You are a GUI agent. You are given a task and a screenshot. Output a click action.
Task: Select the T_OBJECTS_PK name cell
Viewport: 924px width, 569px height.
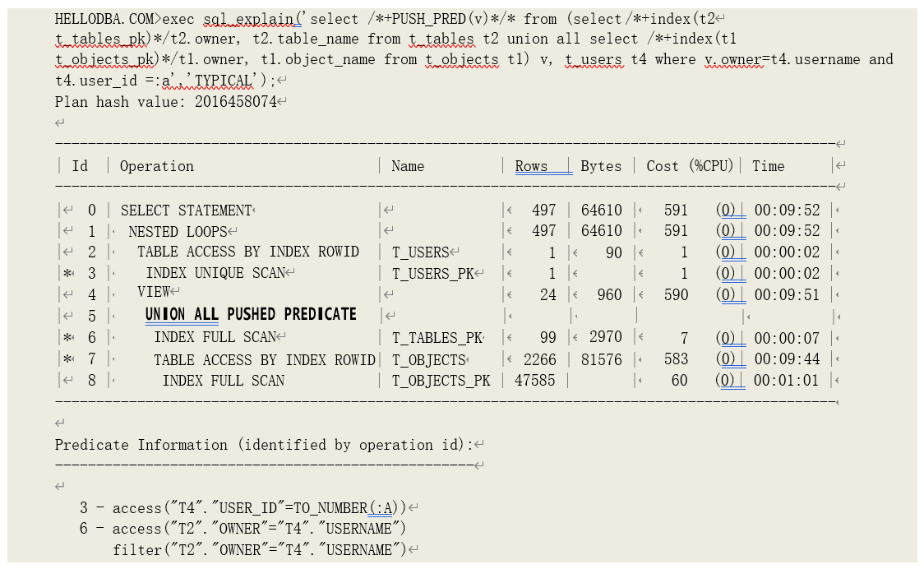(x=441, y=381)
